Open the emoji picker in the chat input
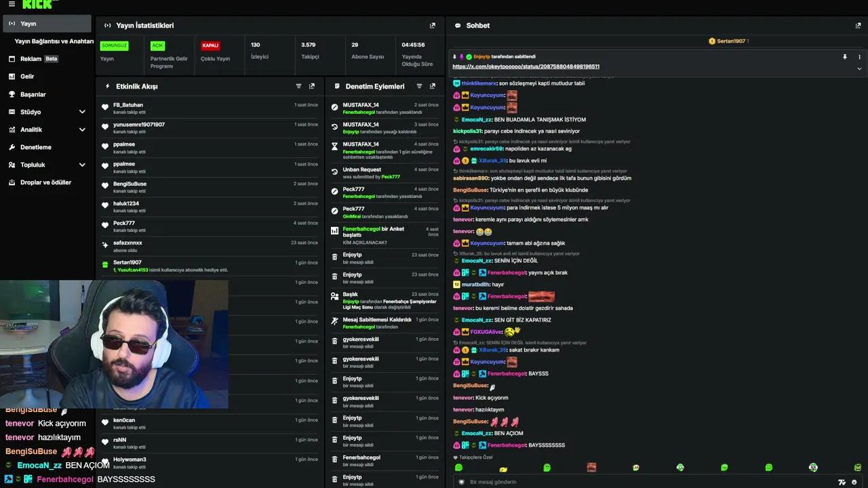 (x=854, y=482)
